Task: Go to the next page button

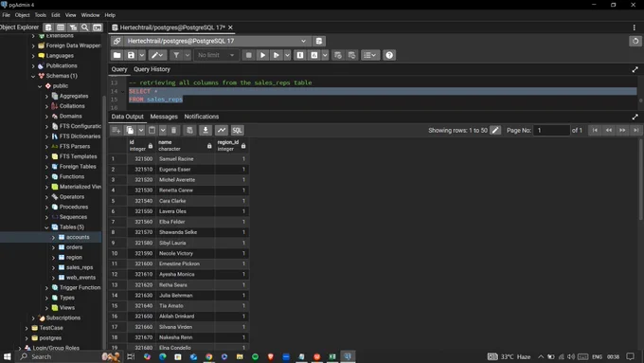Action: click(622, 130)
